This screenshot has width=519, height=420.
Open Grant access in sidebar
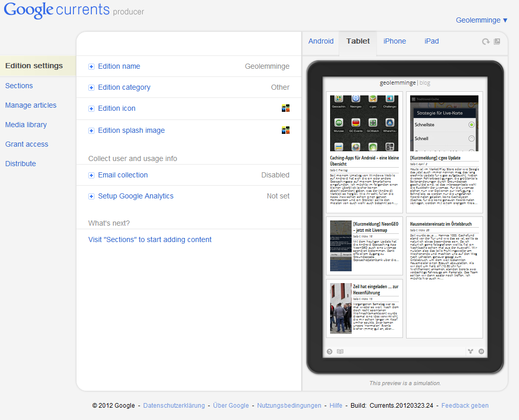click(x=27, y=144)
